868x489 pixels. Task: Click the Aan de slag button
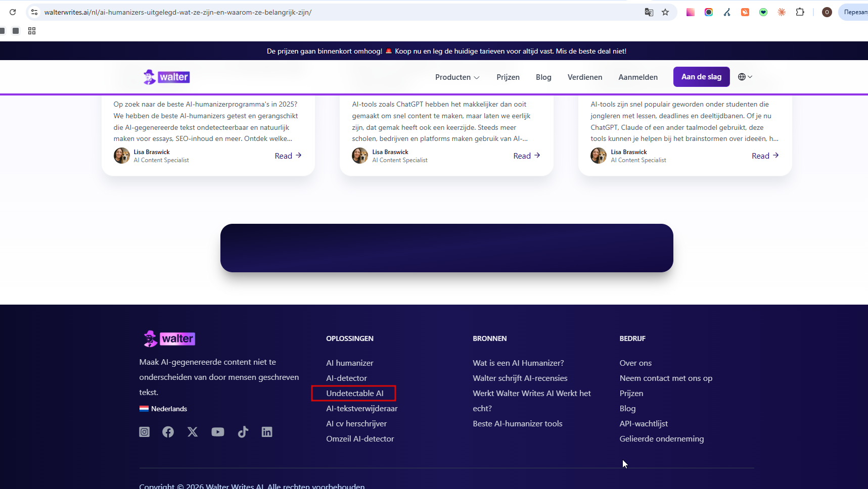[x=701, y=77]
